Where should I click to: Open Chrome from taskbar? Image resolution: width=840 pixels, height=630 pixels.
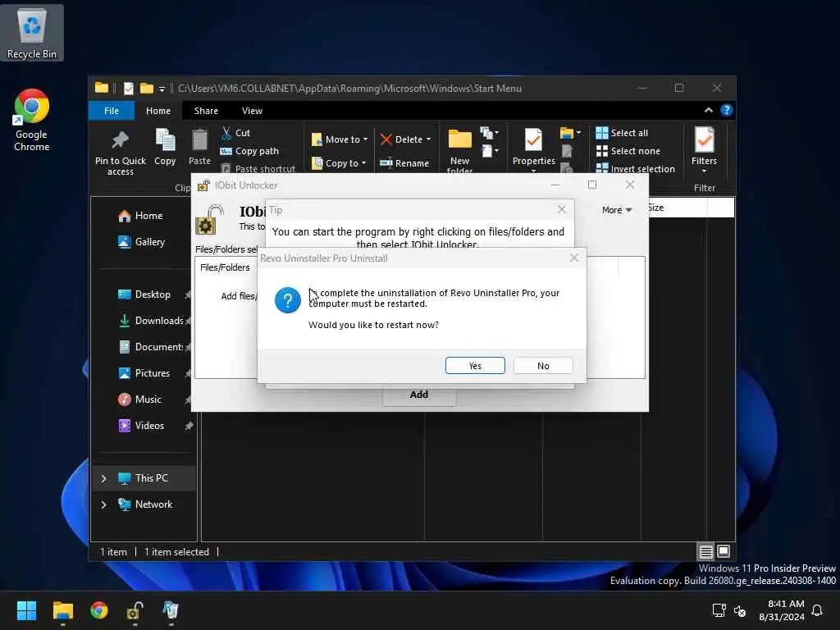tap(99, 610)
